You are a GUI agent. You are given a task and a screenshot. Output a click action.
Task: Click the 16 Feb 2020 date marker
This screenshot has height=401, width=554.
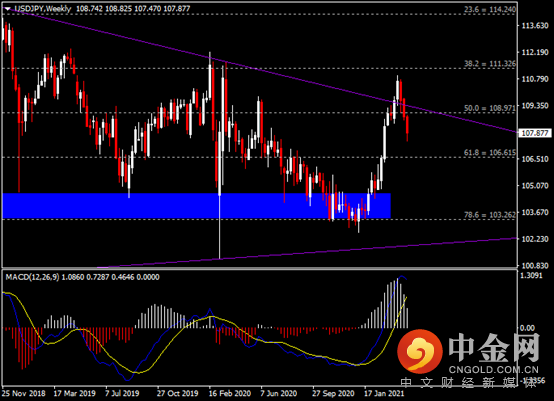(x=230, y=393)
